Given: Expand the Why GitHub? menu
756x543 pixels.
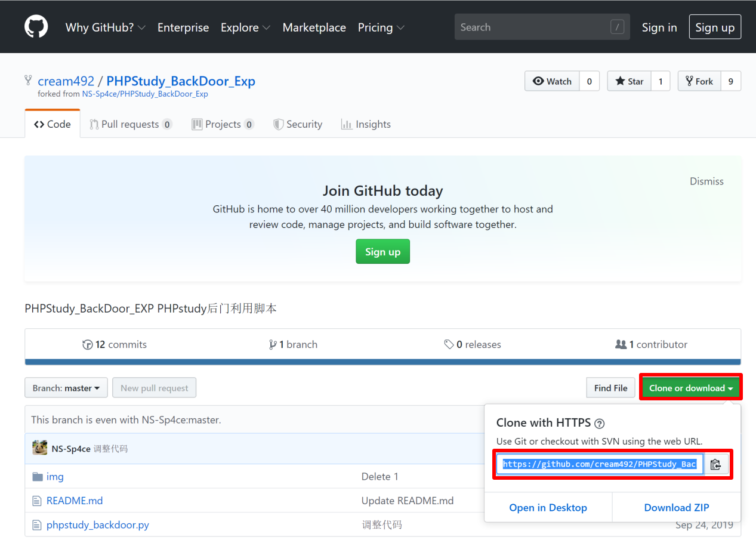Looking at the screenshot, I should click(105, 27).
